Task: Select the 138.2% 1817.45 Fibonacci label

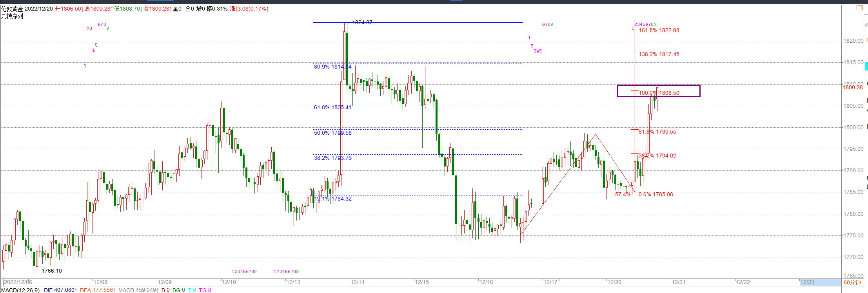Action: [x=659, y=54]
